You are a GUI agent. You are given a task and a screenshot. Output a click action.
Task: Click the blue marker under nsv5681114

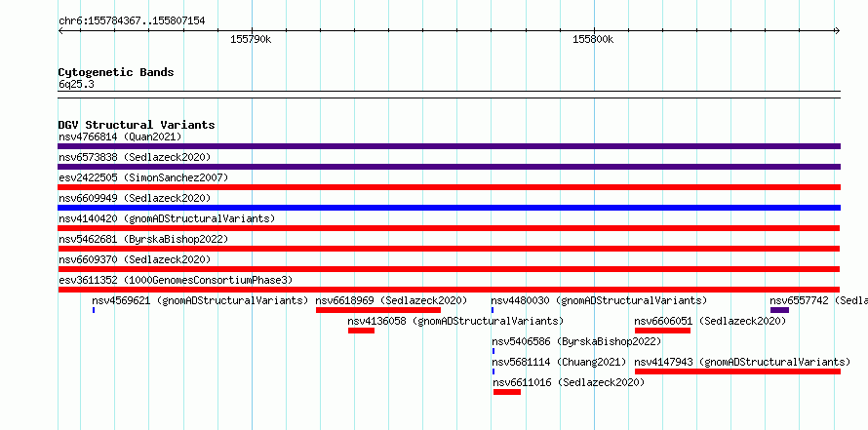[493, 371]
